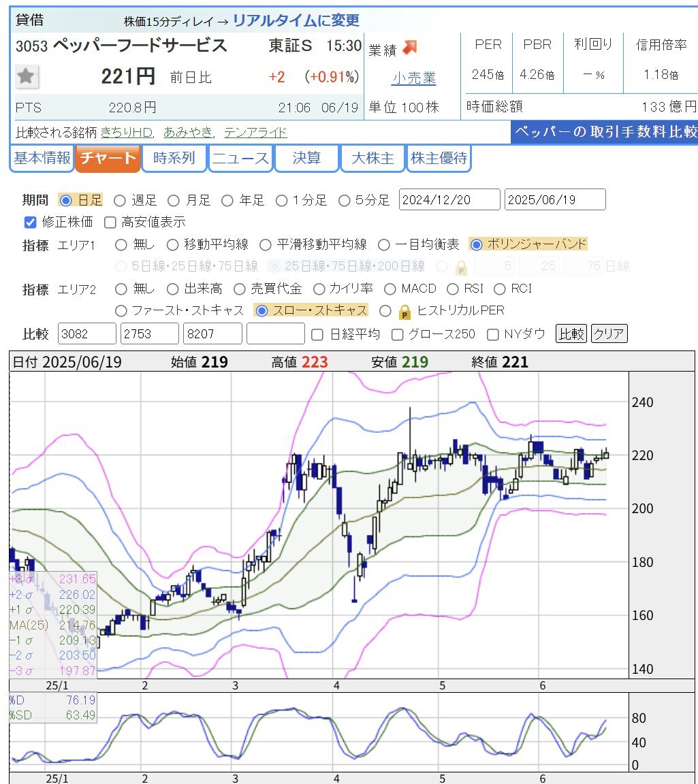Select RCI indicator radio button
The image size is (698, 784).
pyautogui.click(x=500, y=289)
